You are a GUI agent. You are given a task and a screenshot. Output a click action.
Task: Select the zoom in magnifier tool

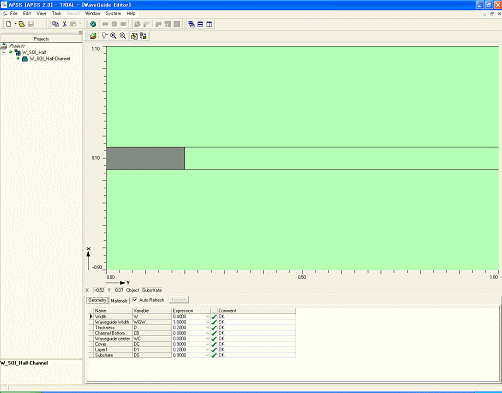(114, 36)
